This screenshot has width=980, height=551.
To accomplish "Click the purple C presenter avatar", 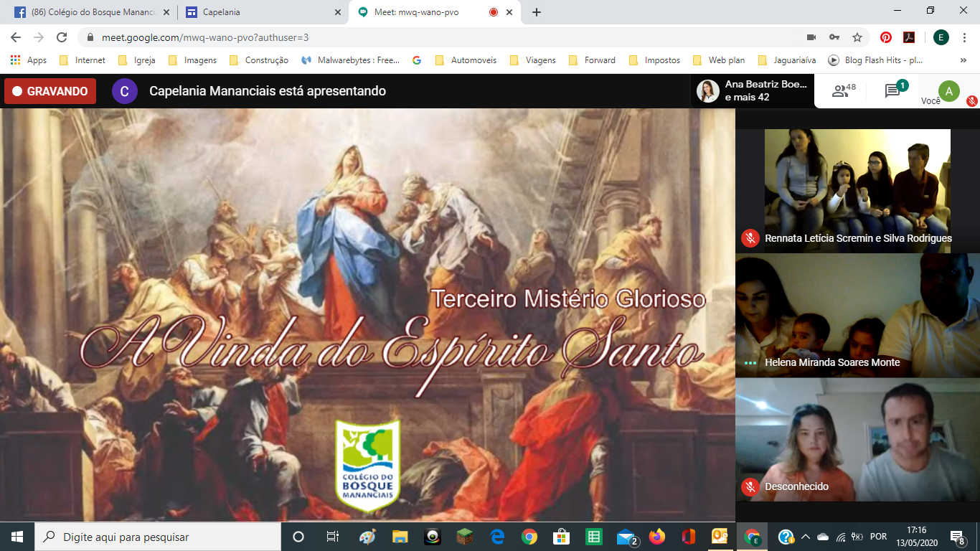I will [x=125, y=91].
